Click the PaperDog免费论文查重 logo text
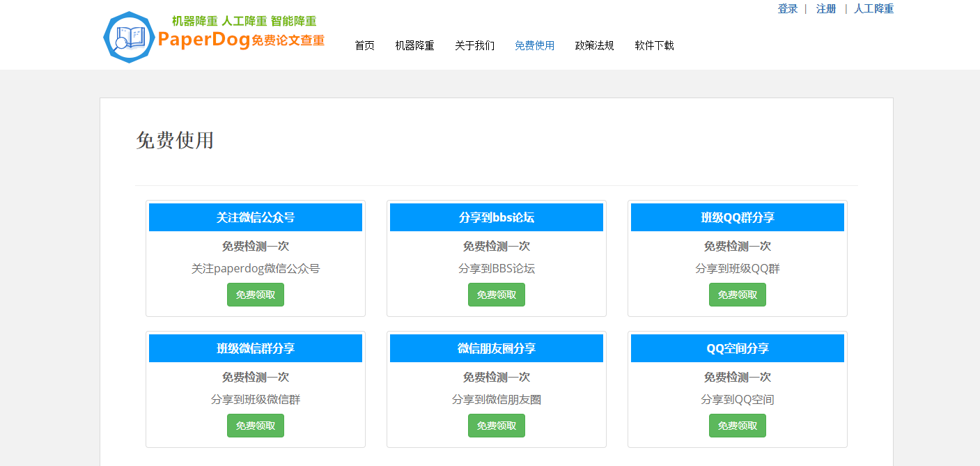Image resolution: width=980 pixels, height=466 pixels. point(241,40)
